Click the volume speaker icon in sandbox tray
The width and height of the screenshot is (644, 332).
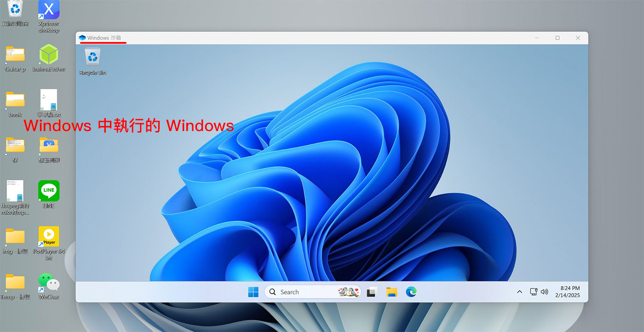tap(545, 292)
